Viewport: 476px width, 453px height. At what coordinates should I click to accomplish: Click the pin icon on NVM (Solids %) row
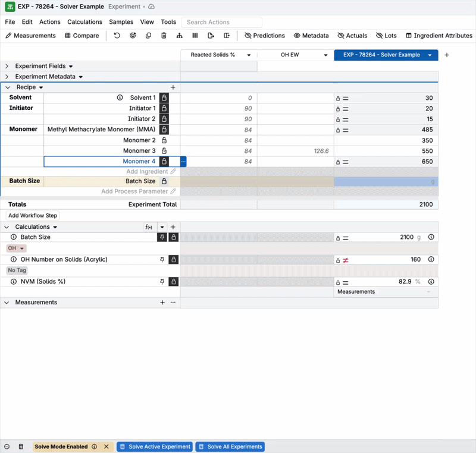pyautogui.click(x=162, y=281)
